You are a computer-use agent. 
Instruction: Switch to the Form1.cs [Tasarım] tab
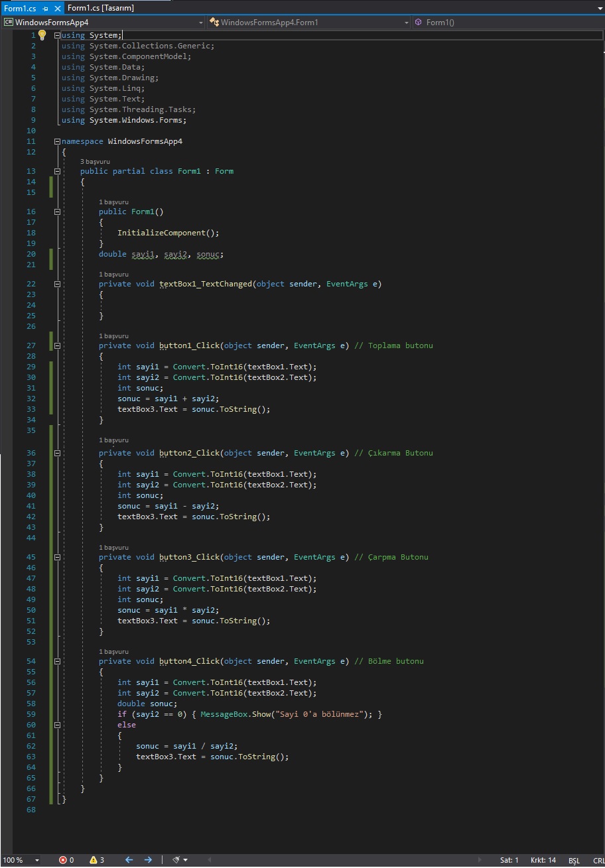[101, 8]
